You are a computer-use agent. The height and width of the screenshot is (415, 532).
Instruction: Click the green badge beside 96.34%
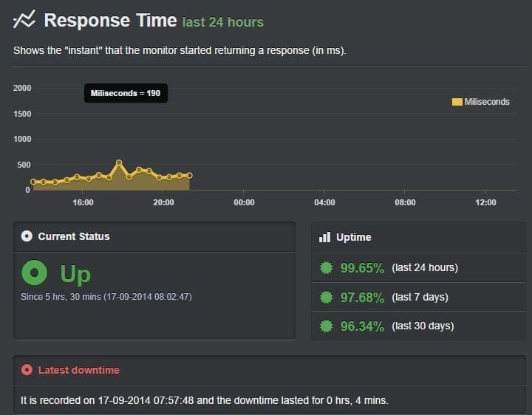[327, 326]
